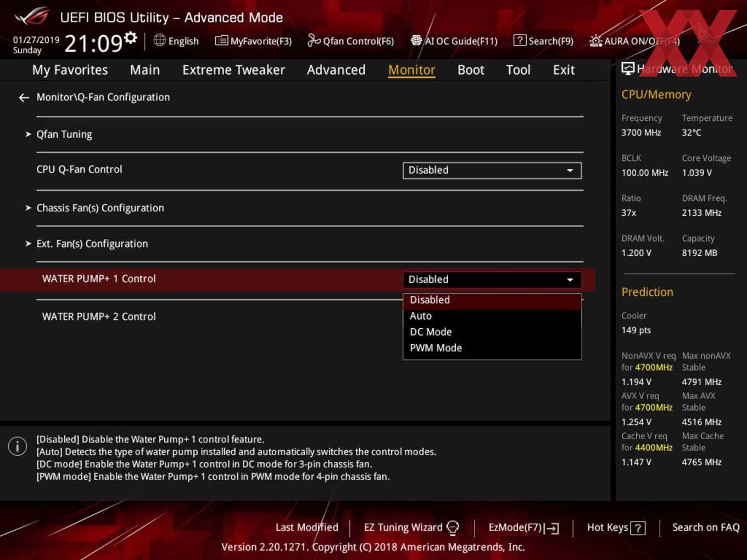Image resolution: width=747 pixels, height=560 pixels.
Task: Click the Hot Keys question mark icon
Action: 638,528
